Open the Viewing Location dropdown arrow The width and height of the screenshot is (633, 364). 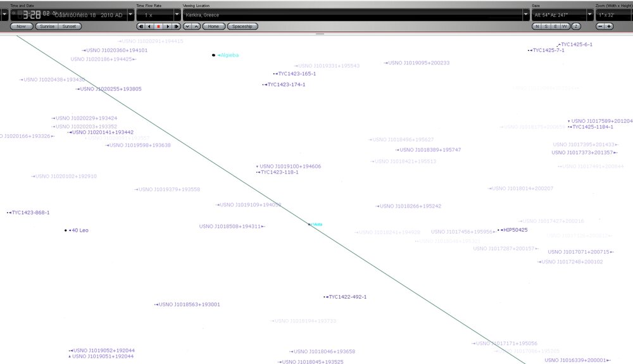coord(525,14)
